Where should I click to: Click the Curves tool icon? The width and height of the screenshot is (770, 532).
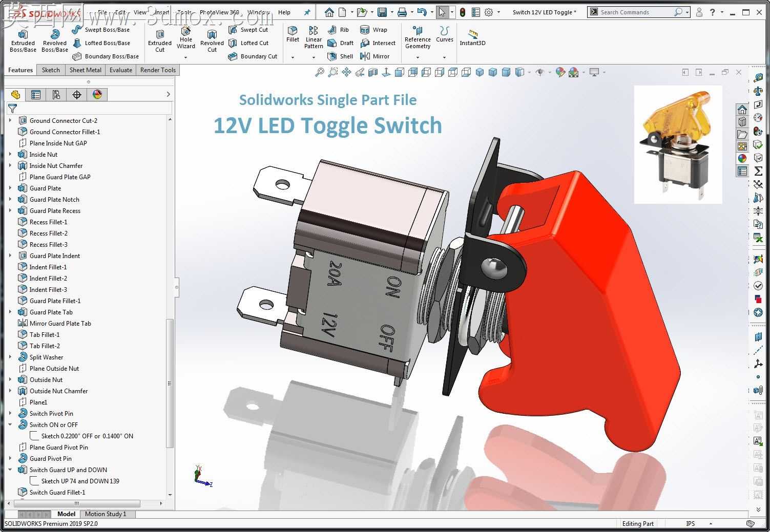pyautogui.click(x=444, y=34)
